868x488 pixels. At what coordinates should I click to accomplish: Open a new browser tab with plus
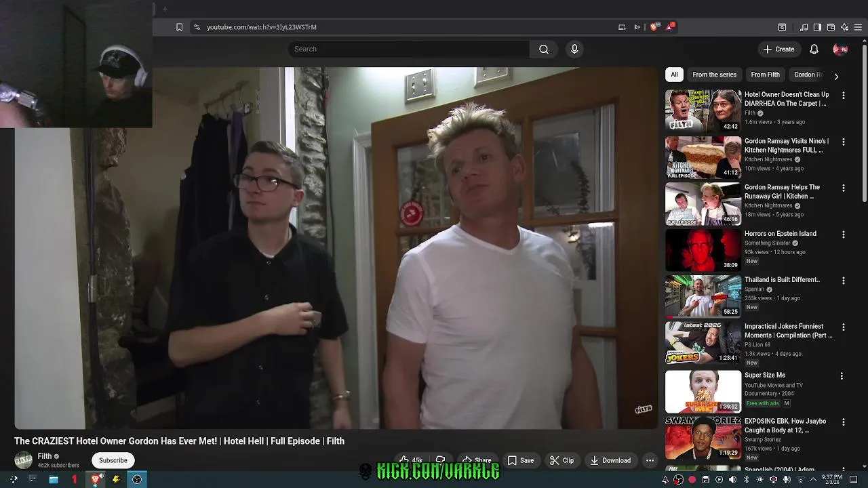[165, 9]
